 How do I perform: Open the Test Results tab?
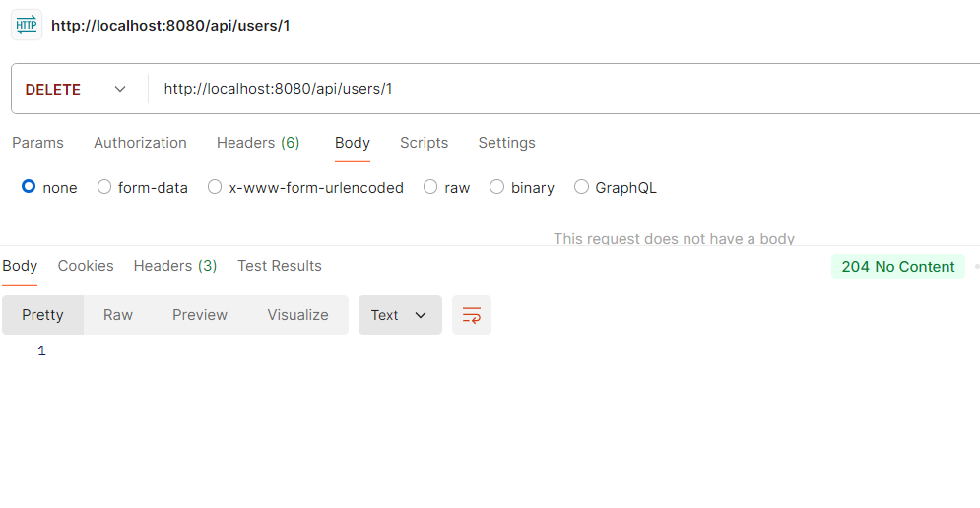point(280,266)
